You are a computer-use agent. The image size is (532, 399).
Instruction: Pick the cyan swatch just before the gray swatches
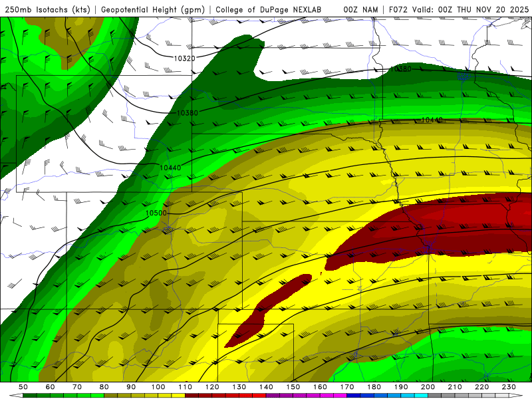[422, 396]
